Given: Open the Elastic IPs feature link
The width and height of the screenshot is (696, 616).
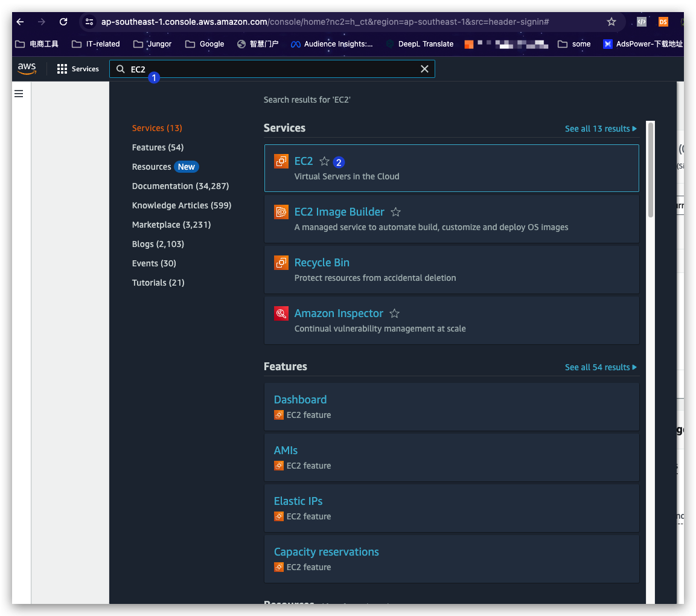Looking at the screenshot, I should pyautogui.click(x=298, y=501).
